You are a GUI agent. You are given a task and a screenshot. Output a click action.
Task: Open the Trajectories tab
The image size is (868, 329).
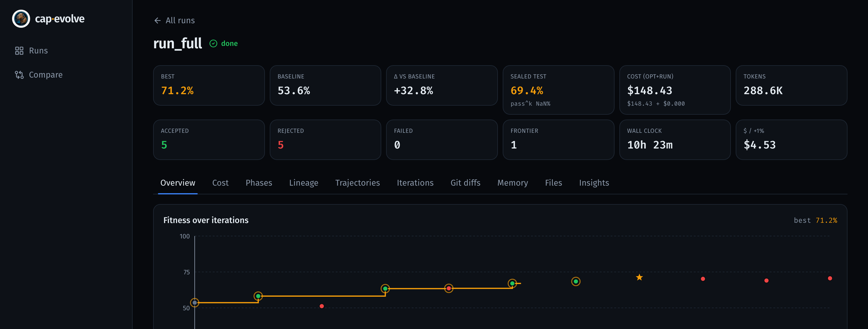357,183
